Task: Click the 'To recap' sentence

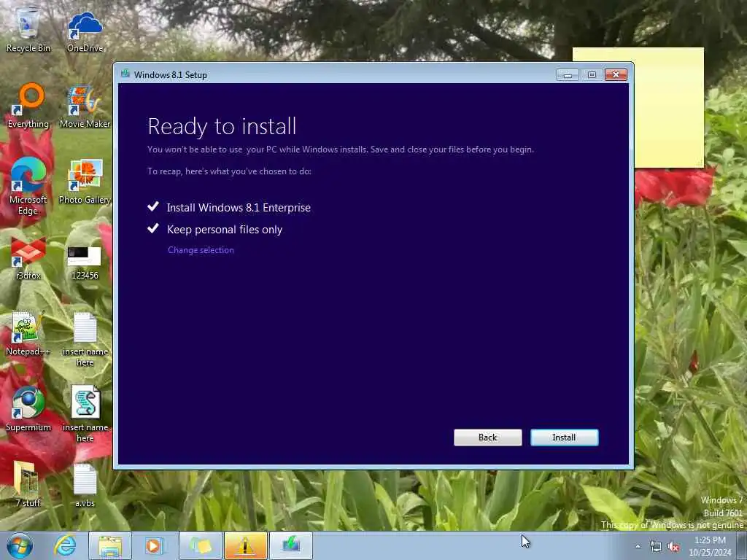Action: [229, 171]
